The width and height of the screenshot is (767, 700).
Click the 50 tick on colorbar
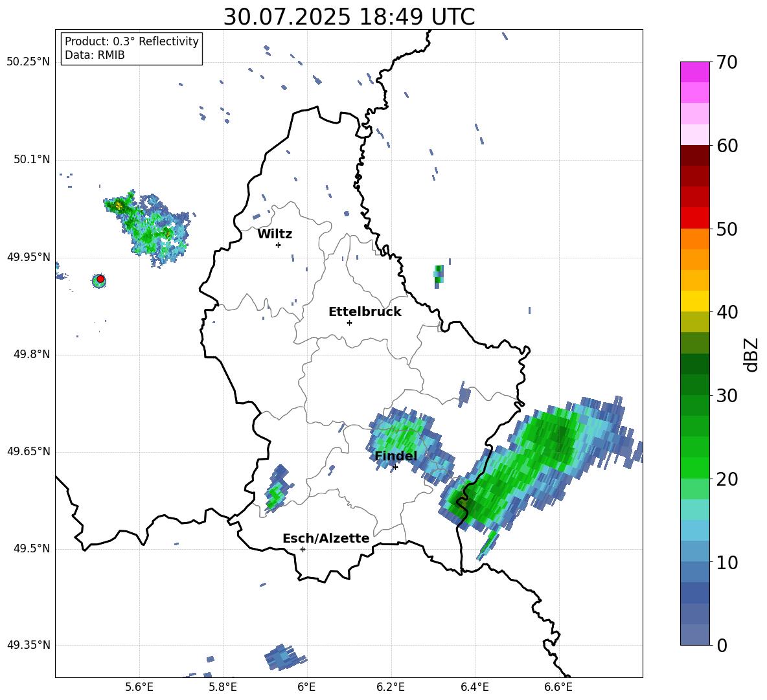727,229
